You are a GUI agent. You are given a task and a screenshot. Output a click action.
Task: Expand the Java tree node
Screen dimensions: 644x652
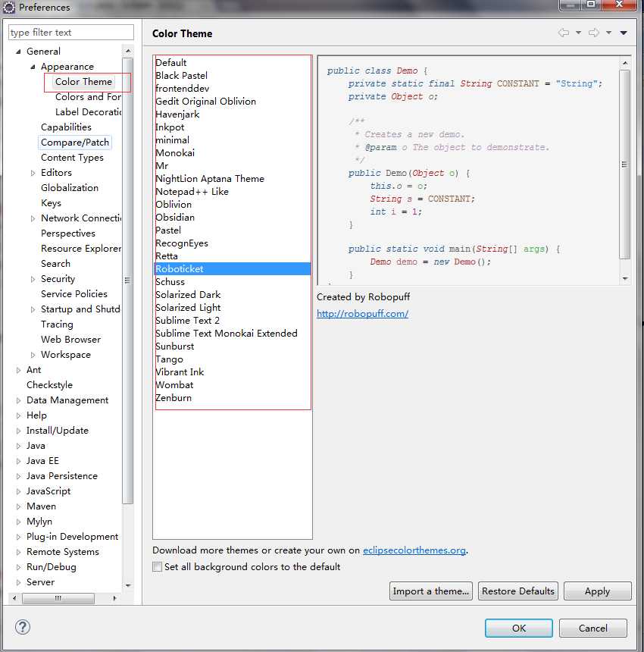click(19, 446)
